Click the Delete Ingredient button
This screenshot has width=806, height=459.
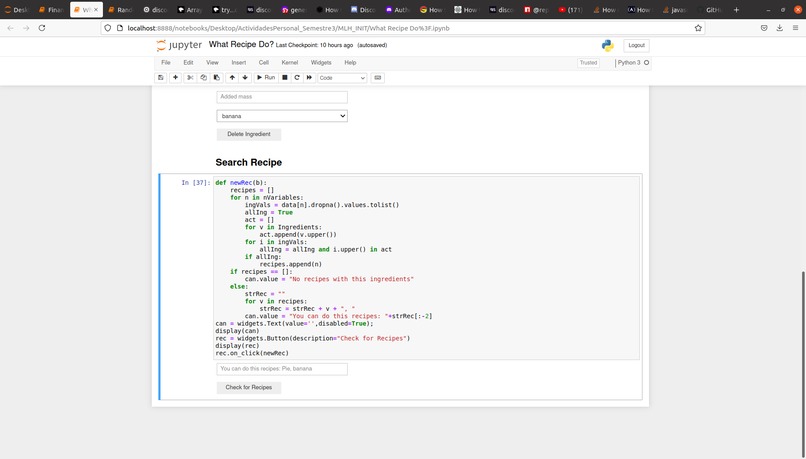point(249,134)
